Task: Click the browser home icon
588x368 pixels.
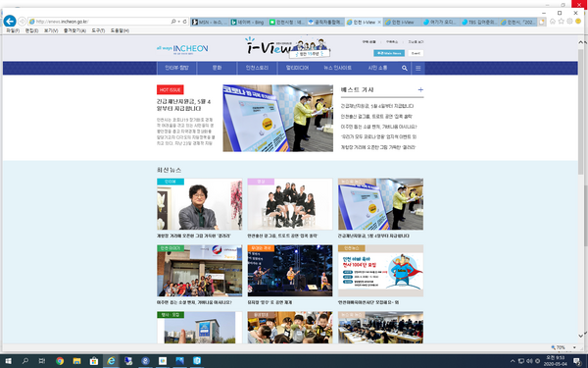Action: pyautogui.click(x=553, y=22)
